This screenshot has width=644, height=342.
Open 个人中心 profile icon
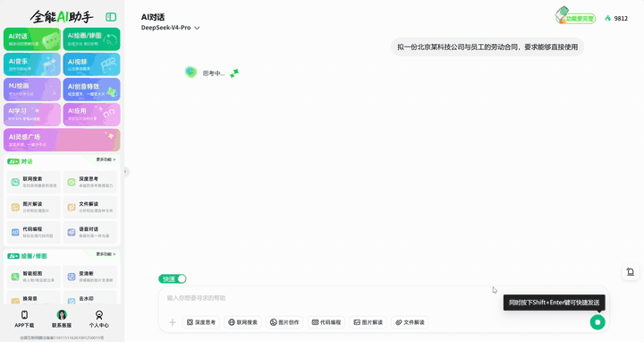click(x=99, y=315)
